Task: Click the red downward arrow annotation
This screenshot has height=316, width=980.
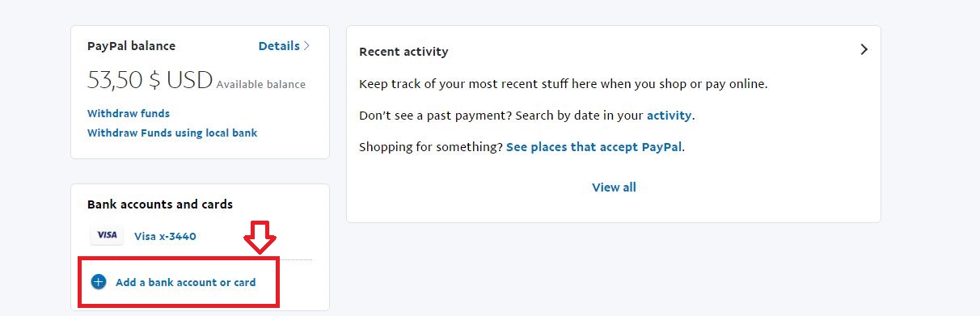Action: [x=260, y=238]
